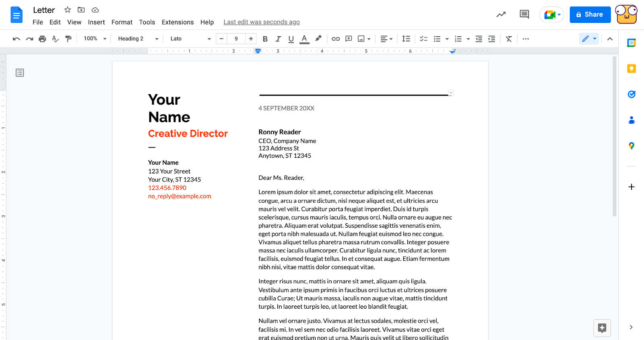The image size is (644, 340).
Task: Click the Clear formatting icon
Action: [509, 39]
